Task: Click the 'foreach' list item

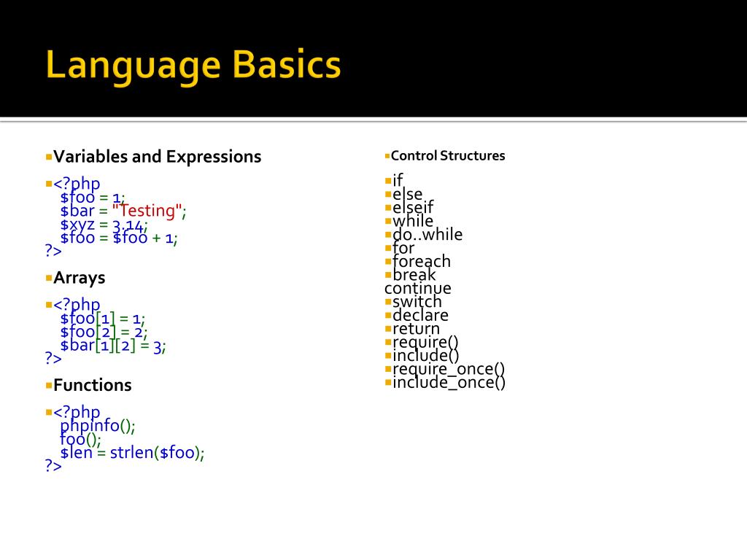Action: [x=422, y=262]
